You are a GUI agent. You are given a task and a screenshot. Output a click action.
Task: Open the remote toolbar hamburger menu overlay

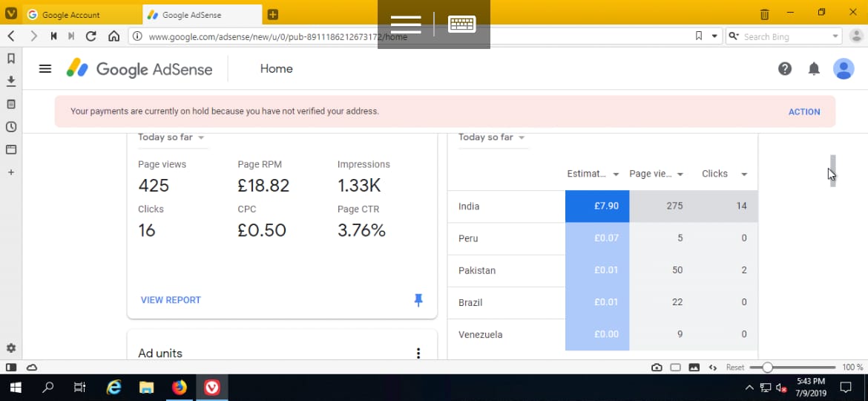406,25
